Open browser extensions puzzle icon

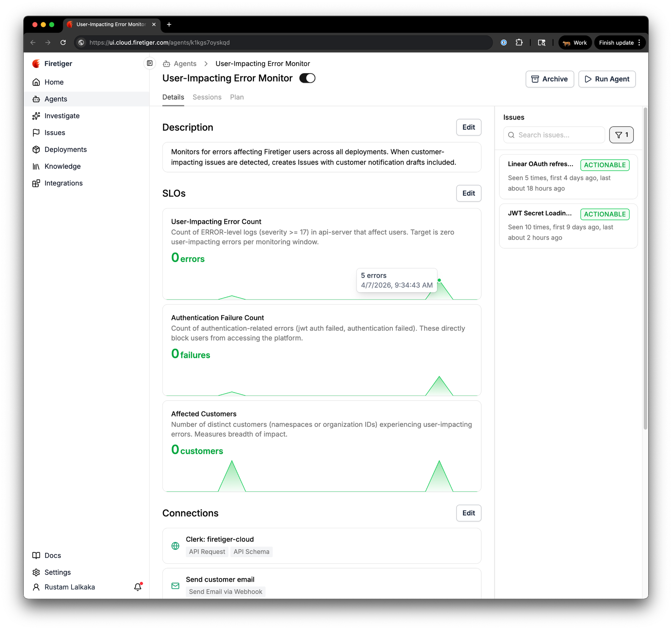click(519, 43)
